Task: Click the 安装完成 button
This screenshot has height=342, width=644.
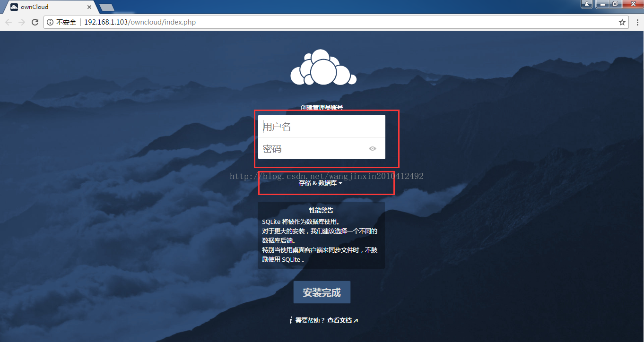Action: tap(322, 292)
